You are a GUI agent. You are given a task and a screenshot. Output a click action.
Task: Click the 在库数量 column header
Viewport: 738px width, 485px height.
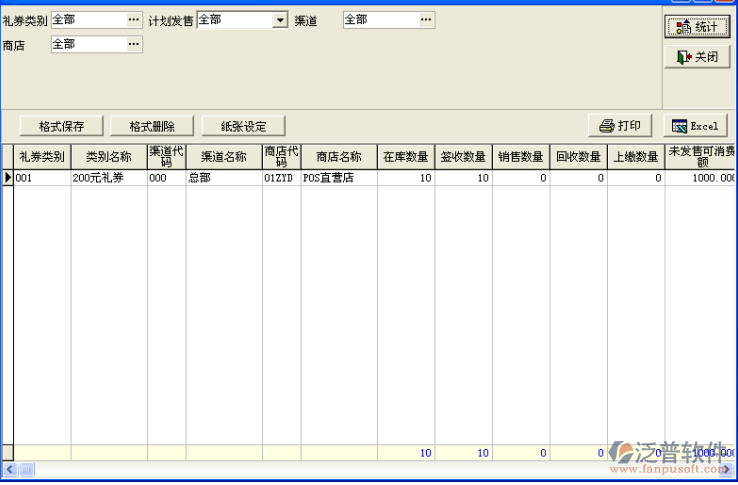pos(405,157)
